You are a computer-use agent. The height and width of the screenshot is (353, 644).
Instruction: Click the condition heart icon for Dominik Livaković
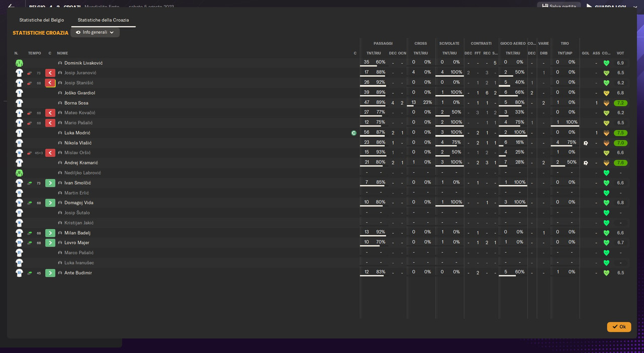click(x=606, y=63)
